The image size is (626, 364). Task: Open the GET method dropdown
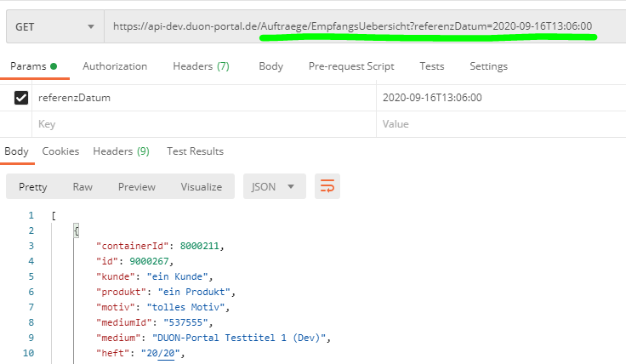[53, 26]
